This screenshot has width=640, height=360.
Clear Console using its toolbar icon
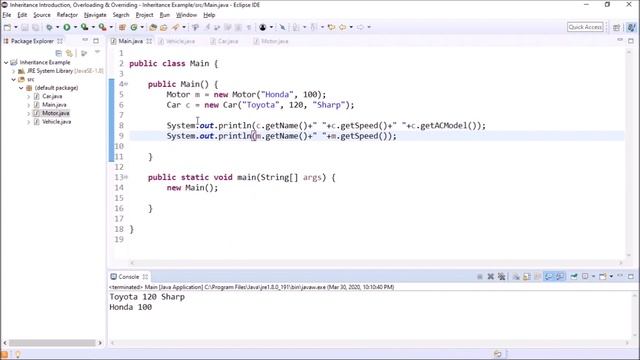(516, 277)
